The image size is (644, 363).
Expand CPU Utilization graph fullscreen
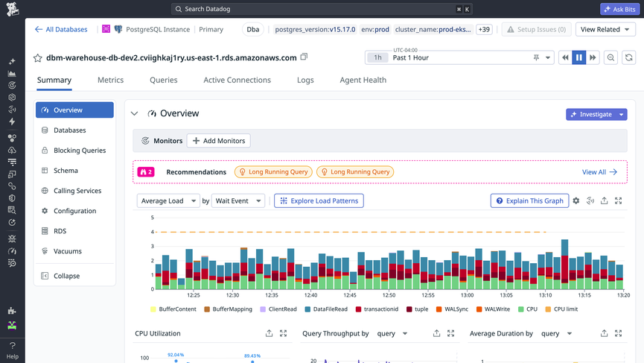(284, 333)
